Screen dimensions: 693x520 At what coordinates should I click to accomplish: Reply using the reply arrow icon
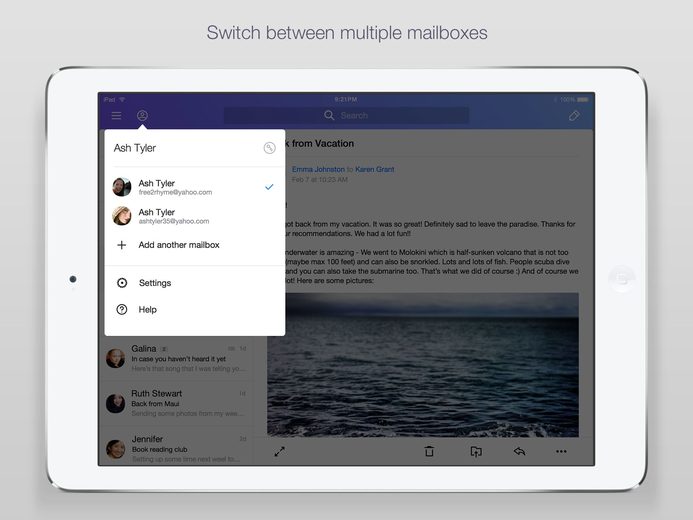[x=519, y=451]
